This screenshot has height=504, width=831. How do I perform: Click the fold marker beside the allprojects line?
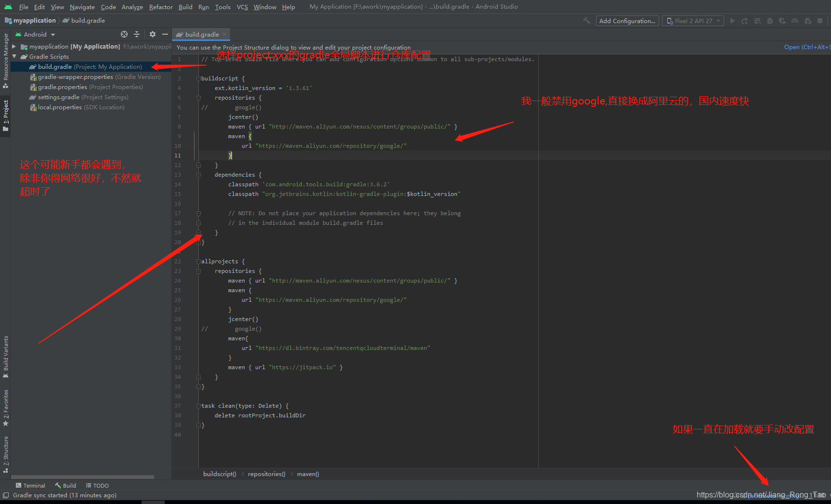tap(198, 261)
